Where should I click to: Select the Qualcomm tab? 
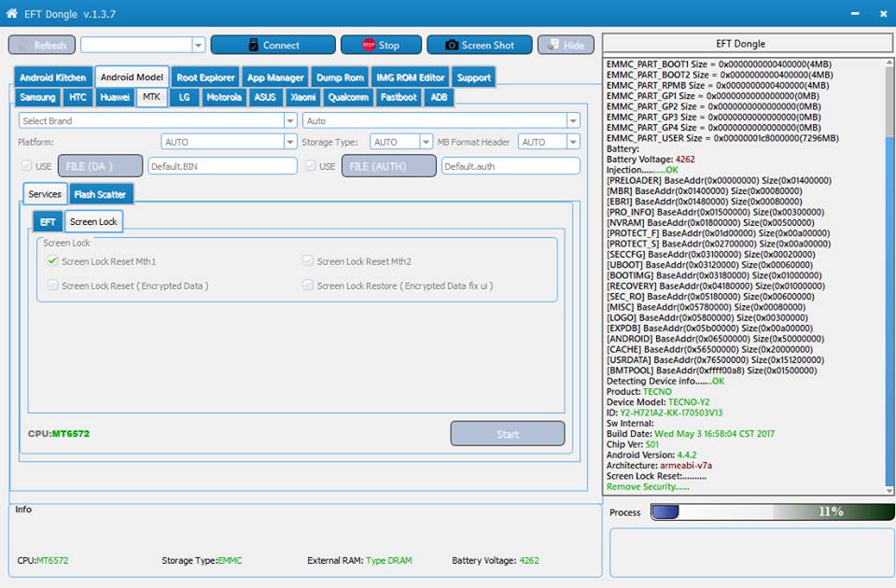click(348, 97)
